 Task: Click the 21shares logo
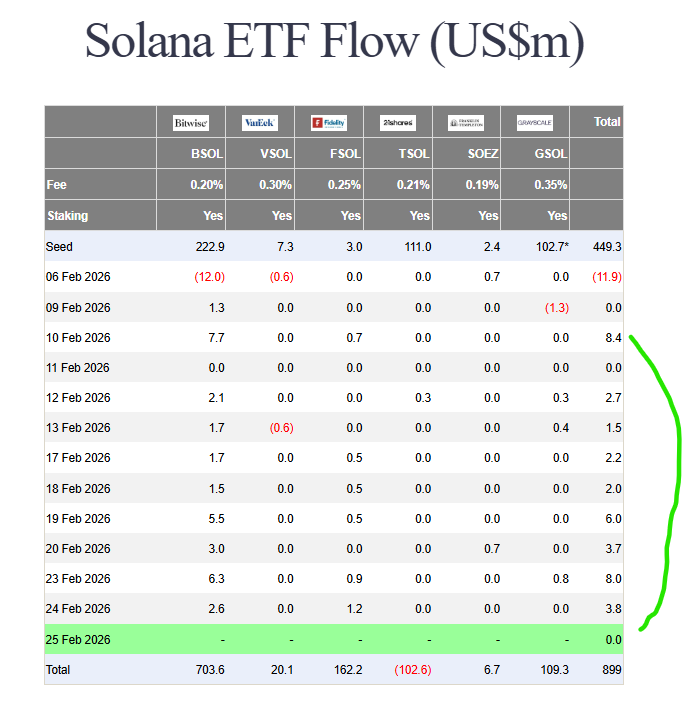(x=397, y=123)
